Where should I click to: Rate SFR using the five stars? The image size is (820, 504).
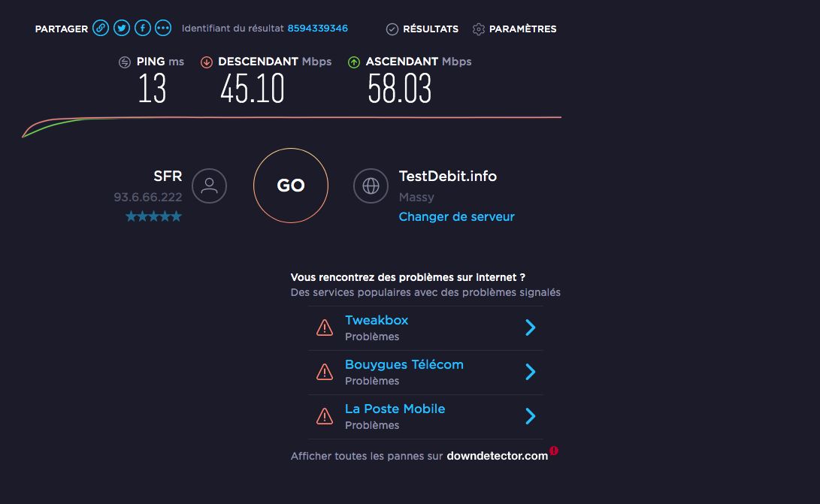pos(153,216)
